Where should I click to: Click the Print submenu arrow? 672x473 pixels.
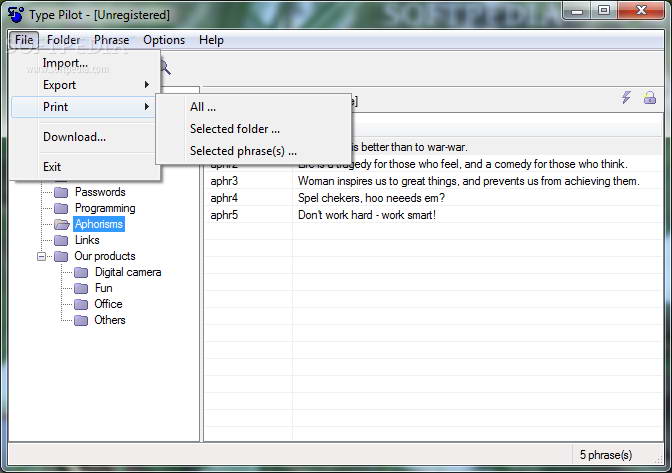pyautogui.click(x=147, y=106)
